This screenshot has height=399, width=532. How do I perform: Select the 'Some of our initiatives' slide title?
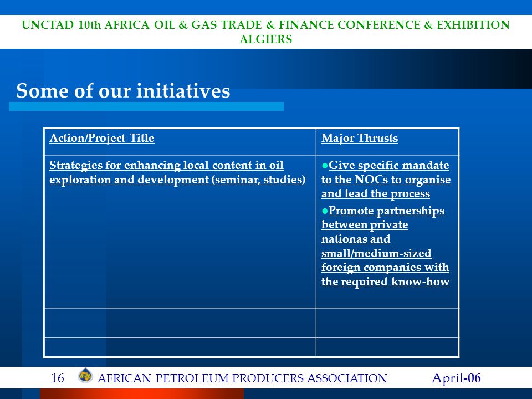point(123,91)
